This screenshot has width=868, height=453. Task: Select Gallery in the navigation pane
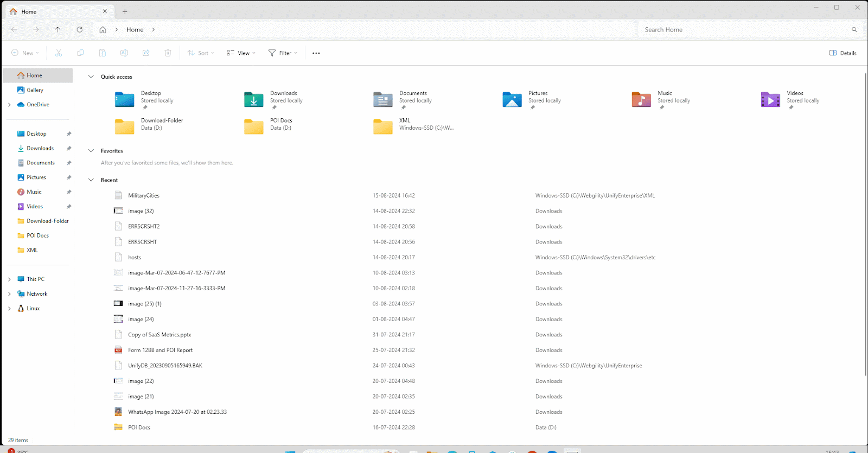[35, 90]
